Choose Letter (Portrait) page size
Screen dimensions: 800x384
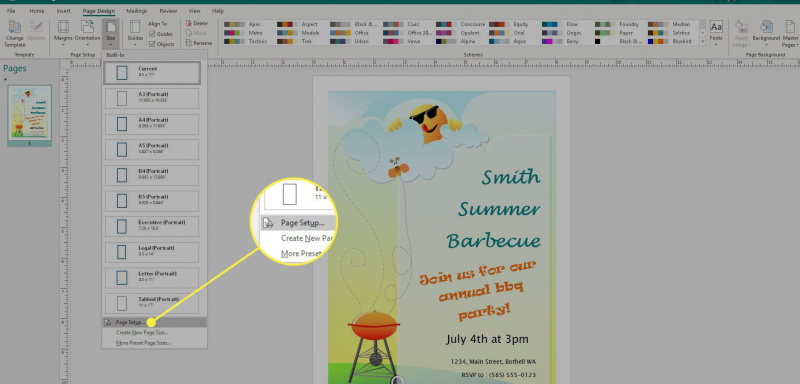pyautogui.click(x=152, y=277)
